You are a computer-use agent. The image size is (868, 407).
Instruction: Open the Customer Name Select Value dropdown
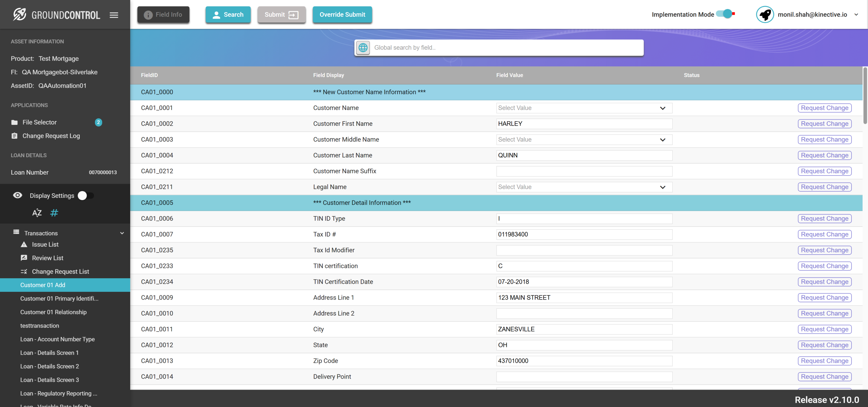[x=584, y=108]
